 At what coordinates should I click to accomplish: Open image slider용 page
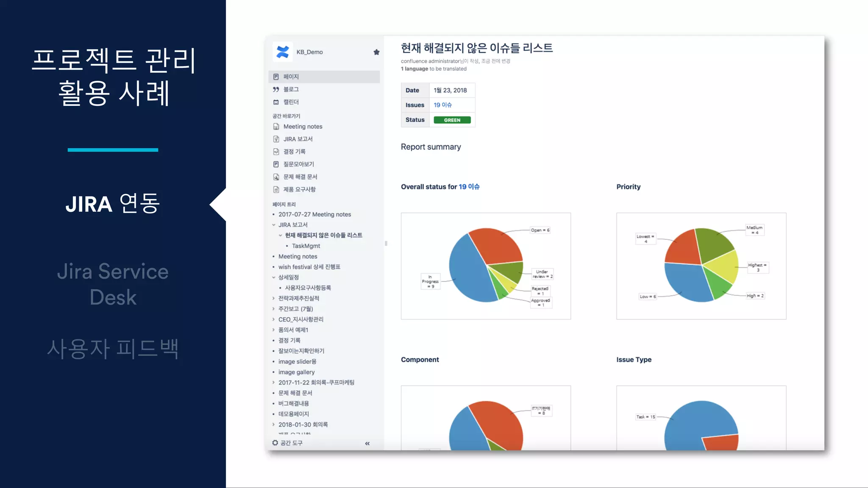point(298,362)
